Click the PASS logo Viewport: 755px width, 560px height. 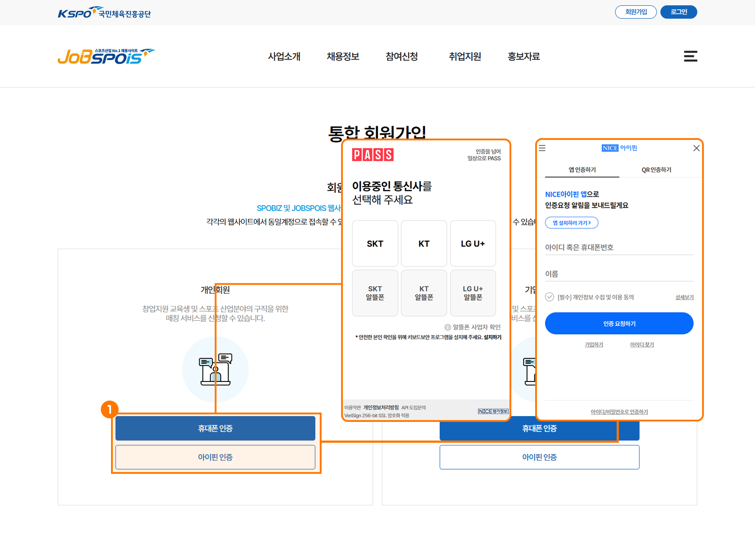click(x=373, y=155)
